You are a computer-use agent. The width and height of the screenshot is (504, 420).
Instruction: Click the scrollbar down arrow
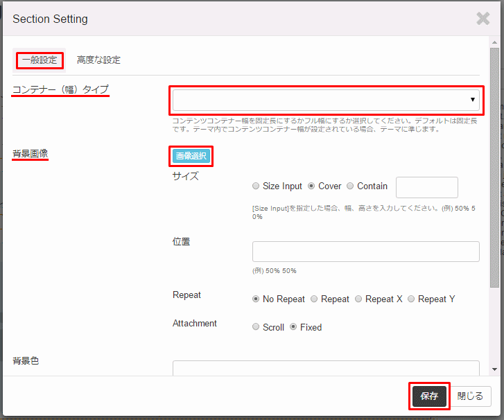494,369
